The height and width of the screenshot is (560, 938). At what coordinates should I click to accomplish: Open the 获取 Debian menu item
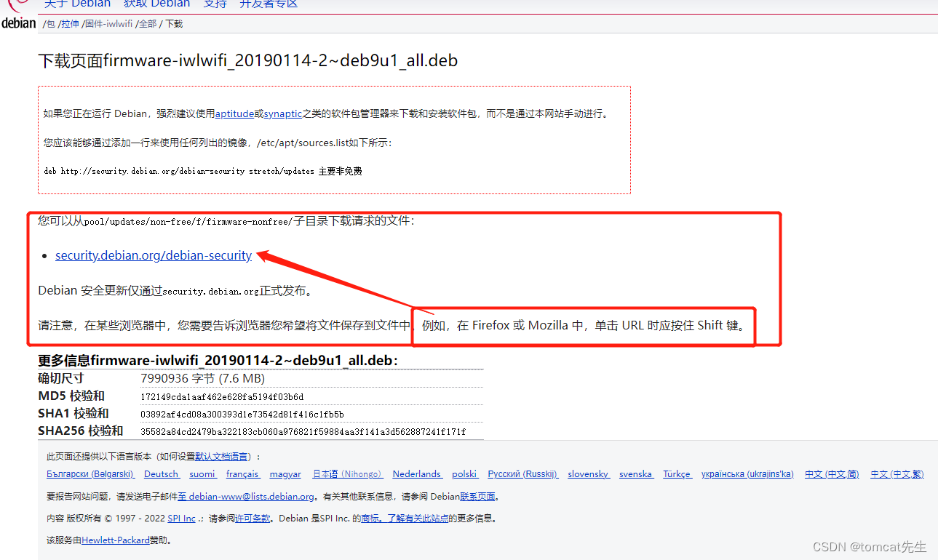point(156,4)
